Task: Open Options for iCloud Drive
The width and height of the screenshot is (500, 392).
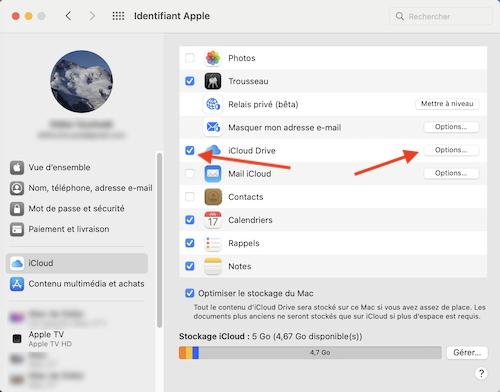Action: [451, 150]
